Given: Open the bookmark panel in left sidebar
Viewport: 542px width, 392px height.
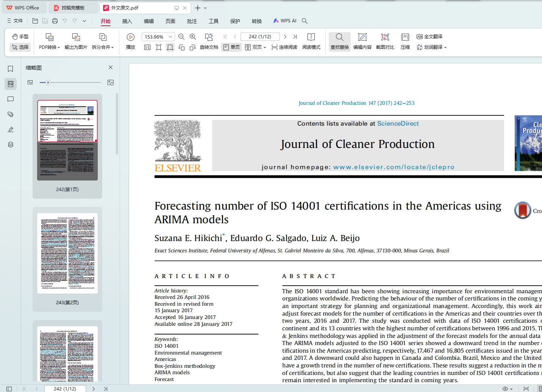Looking at the screenshot, I should [11, 69].
